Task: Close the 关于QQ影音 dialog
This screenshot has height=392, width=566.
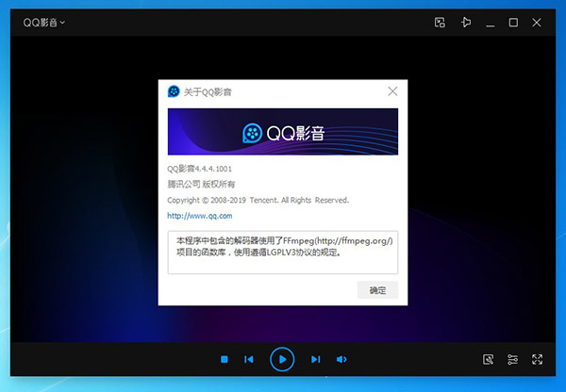Action: [x=392, y=91]
